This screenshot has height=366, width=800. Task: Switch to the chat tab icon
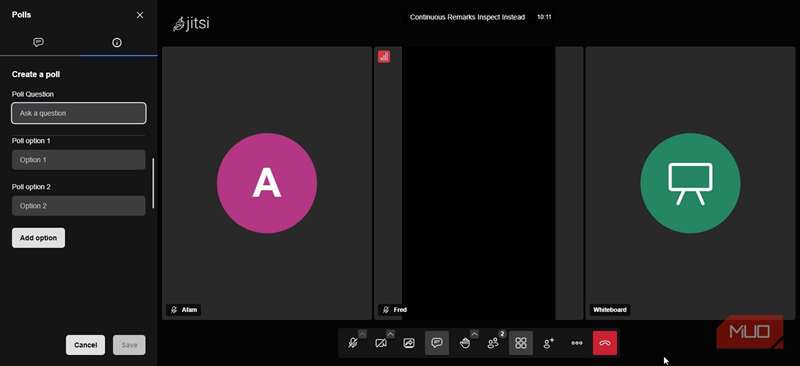(x=38, y=42)
